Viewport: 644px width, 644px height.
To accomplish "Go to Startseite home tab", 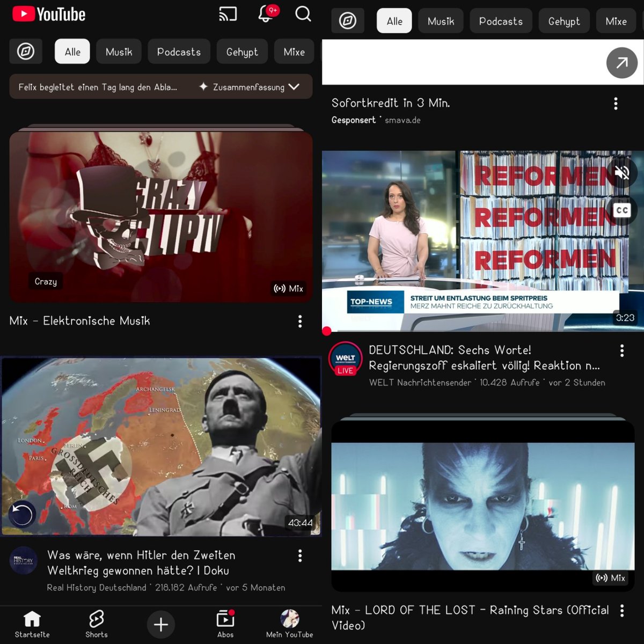I will pos(32,624).
